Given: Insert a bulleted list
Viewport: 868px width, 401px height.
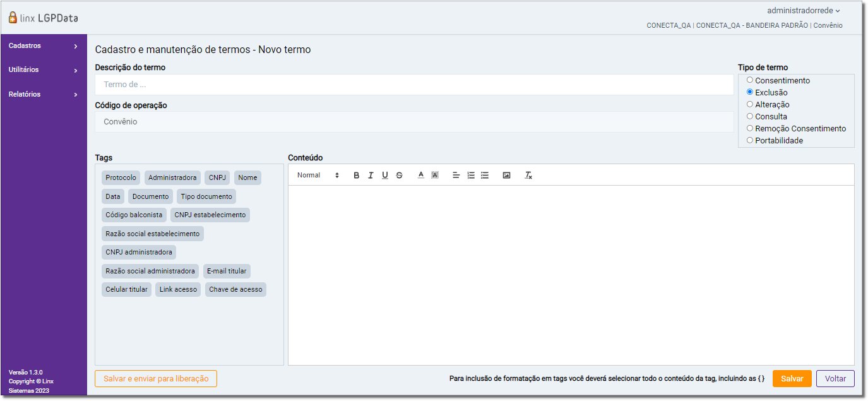Looking at the screenshot, I should point(485,176).
